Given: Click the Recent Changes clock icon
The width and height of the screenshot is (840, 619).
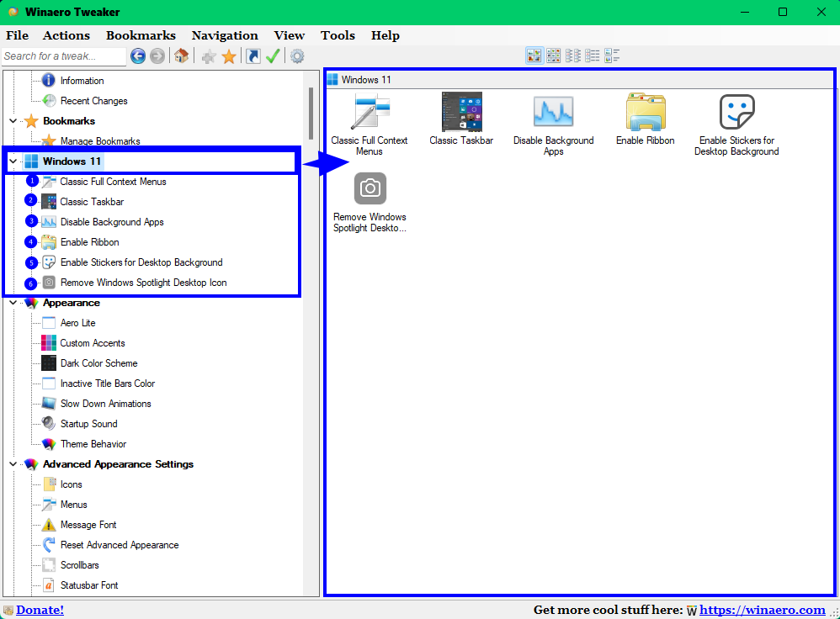Looking at the screenshot, I should [x=49, y=101].
